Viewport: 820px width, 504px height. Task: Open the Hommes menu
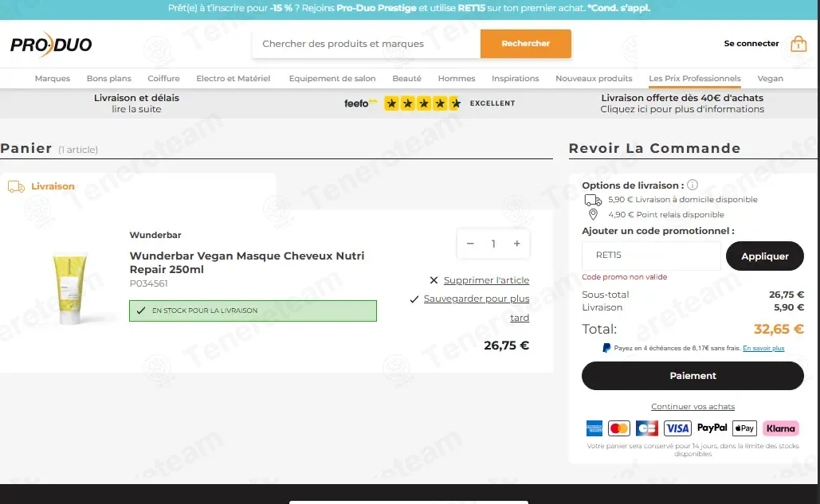click(457, 78)
